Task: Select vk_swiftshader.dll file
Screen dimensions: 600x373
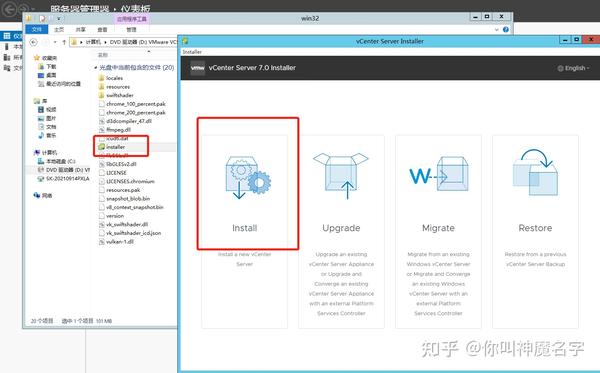Action: (123, 225)
